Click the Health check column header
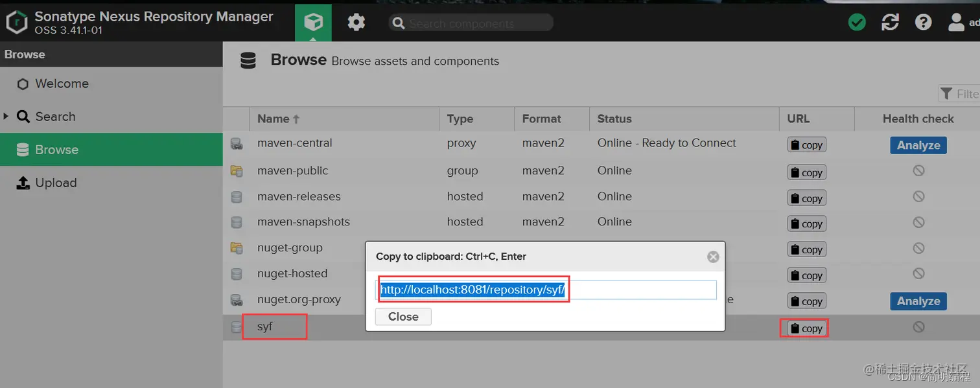Viewport: 980px width, 388px height. coord(918,119)
